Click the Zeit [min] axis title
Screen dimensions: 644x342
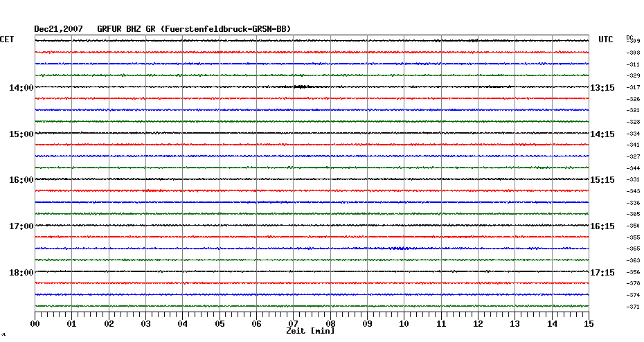[x=310, y=331]
